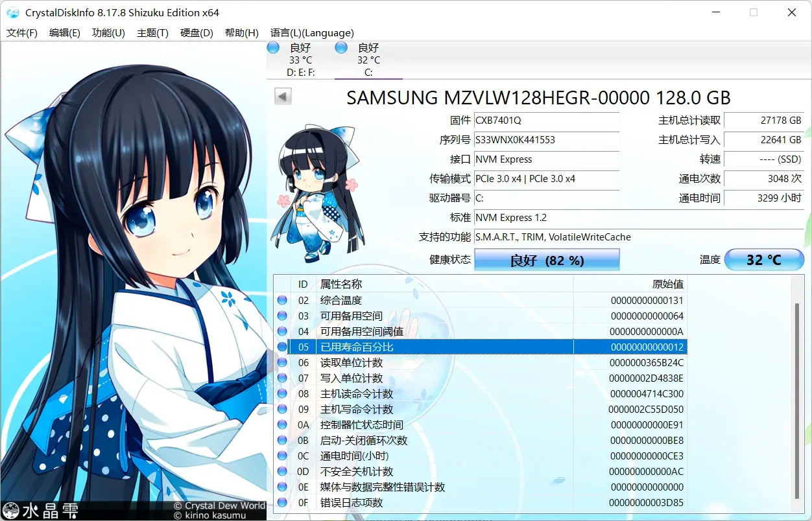Click raw value 00000000000BE8
Screen dimensions: 812x521
(647, 441)
